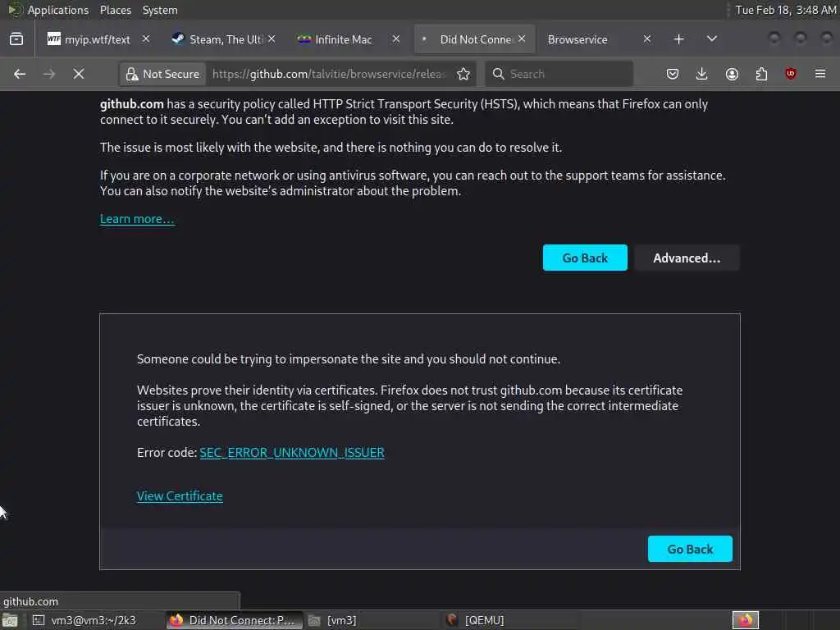This screenshot has height=630, width=840.
Task: Open the View Certificate link
Action: (x=180, y=496)
